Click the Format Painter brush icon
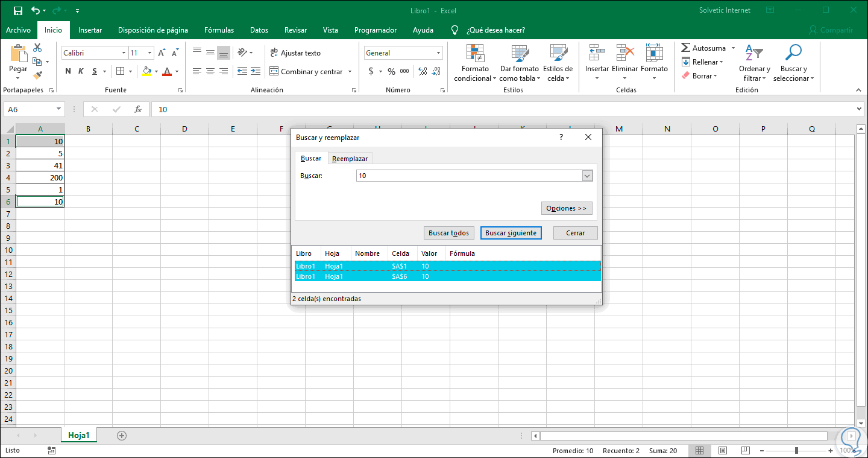Viewport: 868px width, 458px height. [38, 75]
